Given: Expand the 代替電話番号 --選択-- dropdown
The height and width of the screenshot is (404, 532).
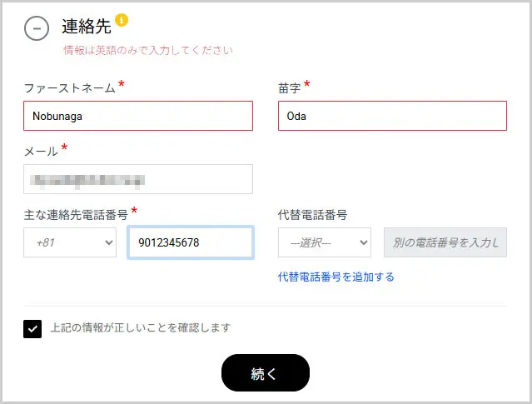Looking at the screenshot, I should pyautogui.click(x=324, y=242).
